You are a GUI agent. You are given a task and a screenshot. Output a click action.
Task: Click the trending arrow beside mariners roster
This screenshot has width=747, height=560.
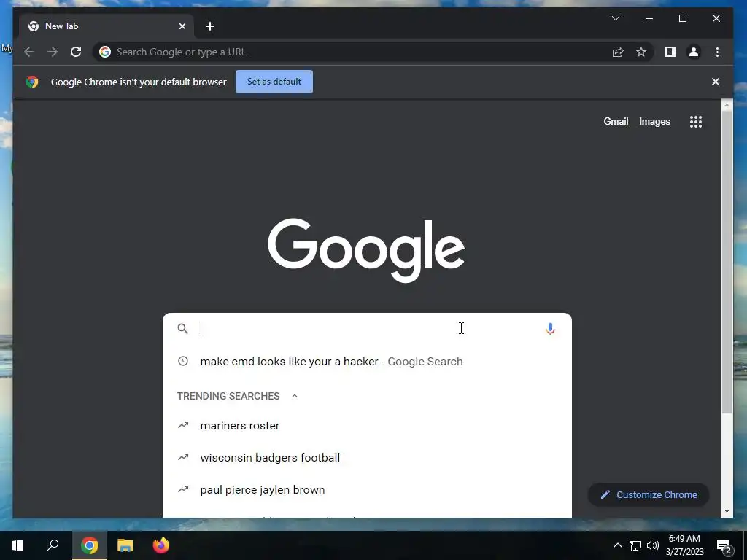pyautogui.click(x=183, y=425)
